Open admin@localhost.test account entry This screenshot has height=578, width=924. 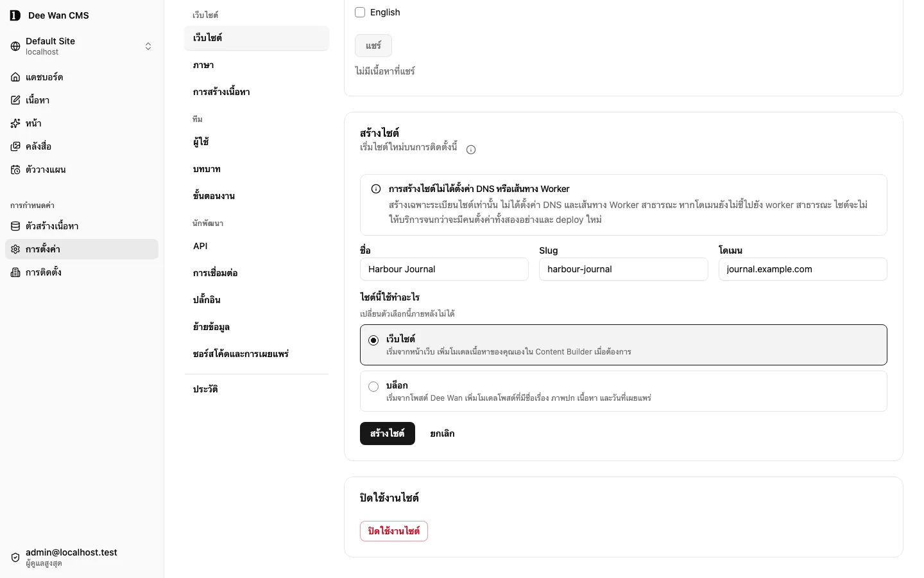82,557
